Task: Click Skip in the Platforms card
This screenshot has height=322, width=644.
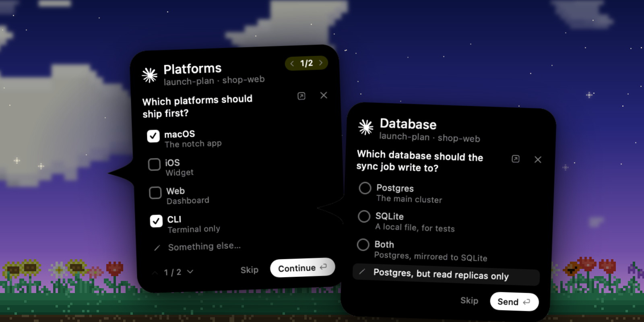Action: point(250,270)
